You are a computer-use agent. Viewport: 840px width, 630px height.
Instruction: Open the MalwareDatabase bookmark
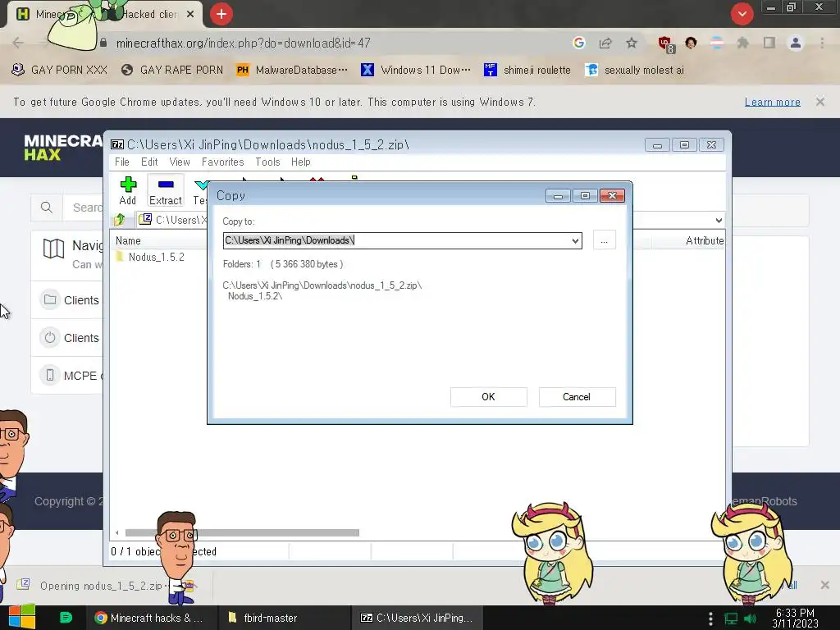292,71
